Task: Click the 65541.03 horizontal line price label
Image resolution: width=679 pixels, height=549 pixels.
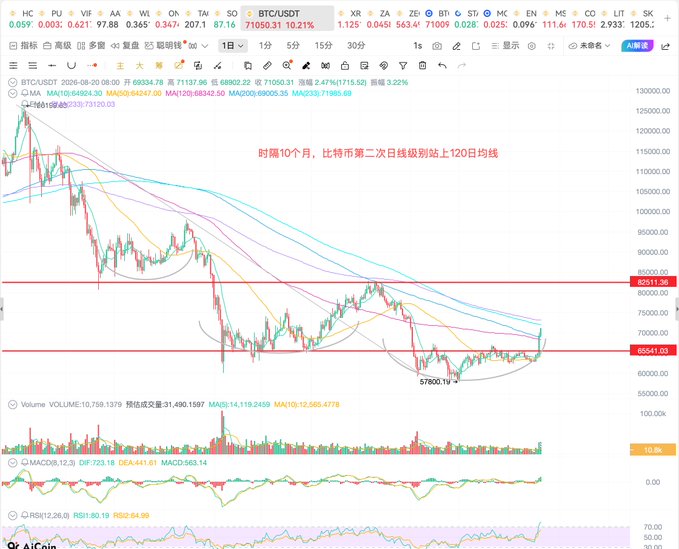Action: (653, 351)
